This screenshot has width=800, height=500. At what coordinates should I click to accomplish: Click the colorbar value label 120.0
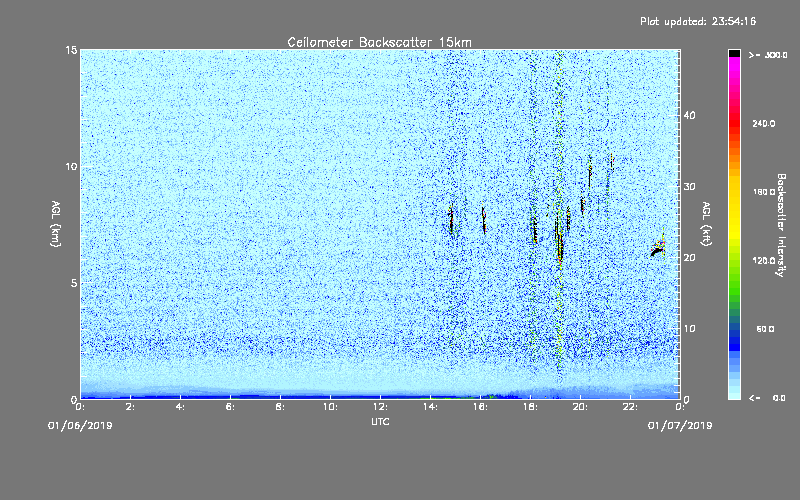[x=763, y=261]
